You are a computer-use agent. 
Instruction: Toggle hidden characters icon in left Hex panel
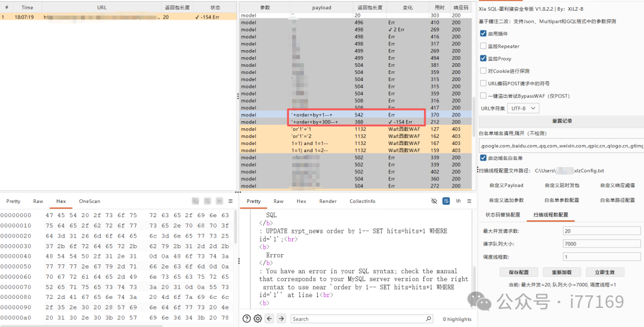[x=196, y=201]
